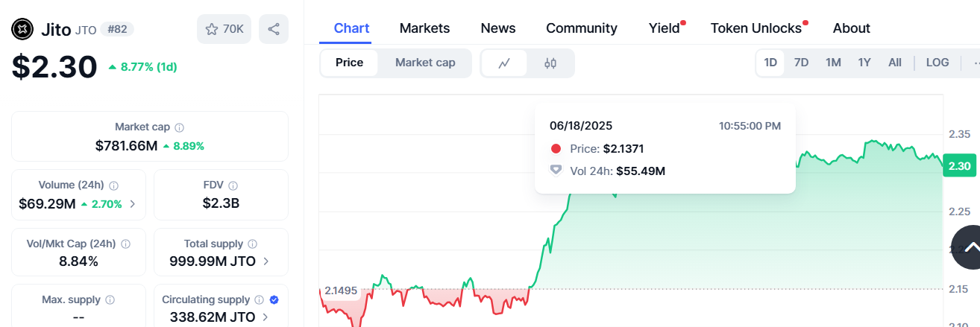Open the Chart tab
Image resolution: width=980 pixels, height=327 pixels.
[351, 28]
